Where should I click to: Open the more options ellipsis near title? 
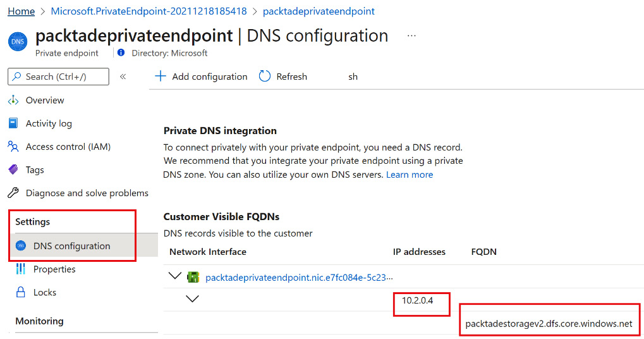(x=411, y=36)
